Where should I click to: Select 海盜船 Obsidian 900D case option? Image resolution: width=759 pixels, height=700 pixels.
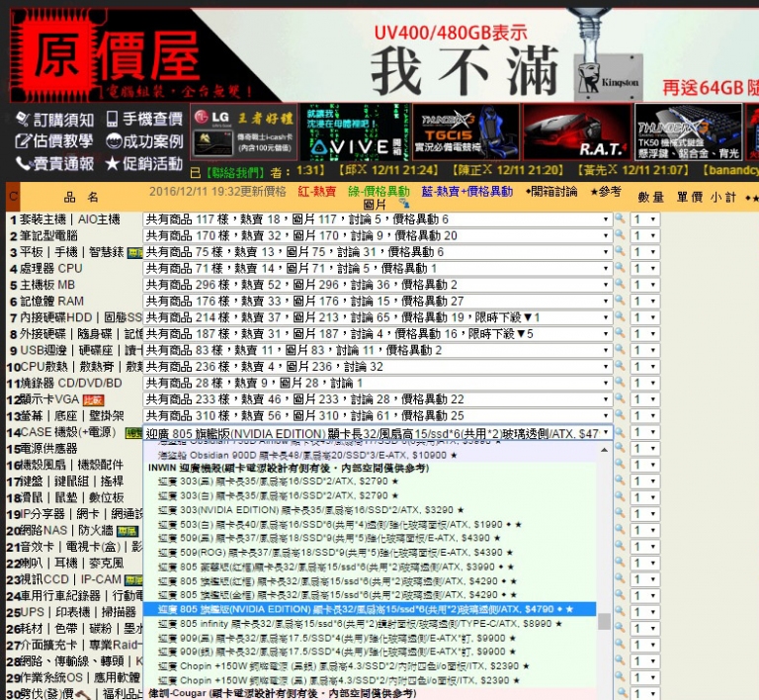[370, 456]
